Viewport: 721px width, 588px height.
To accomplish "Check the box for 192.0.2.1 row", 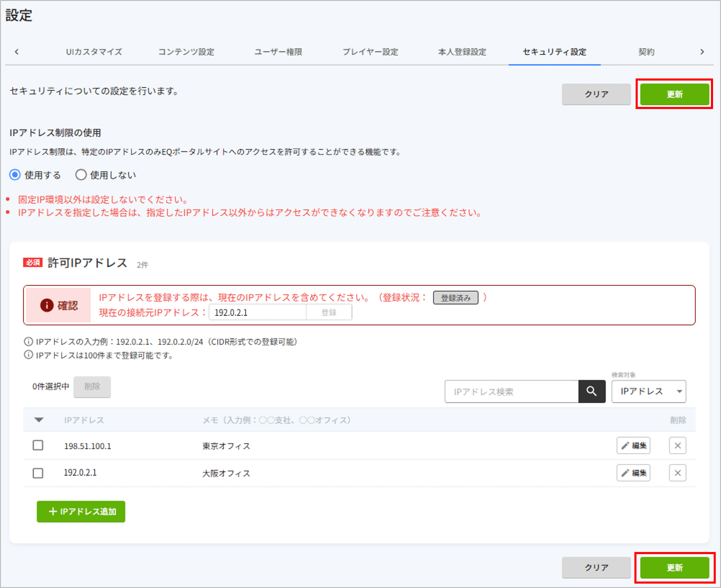I will (38, 473).
